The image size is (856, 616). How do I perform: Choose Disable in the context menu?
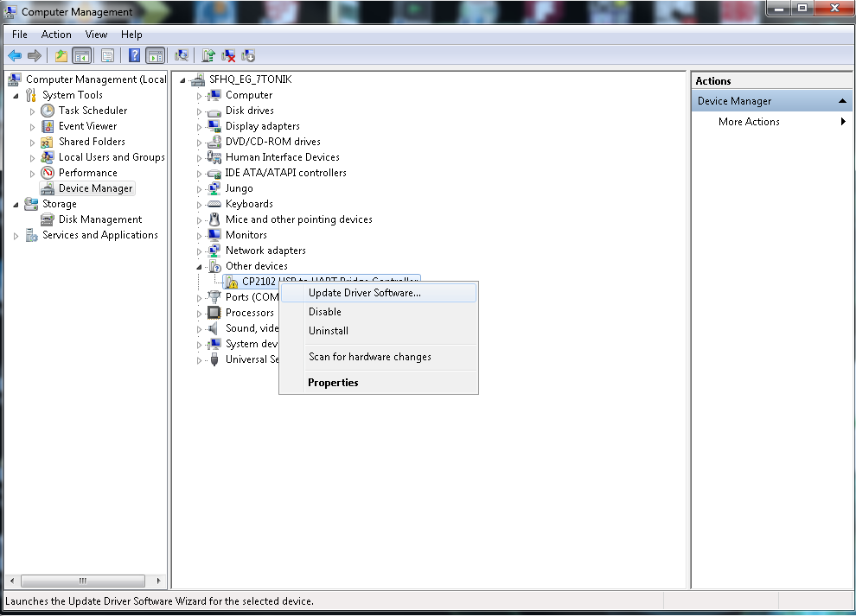point(379,312)
